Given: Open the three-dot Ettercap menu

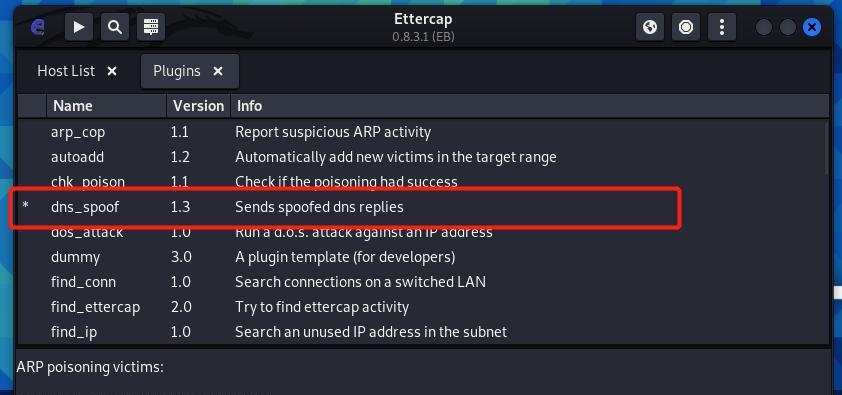Looking at the screenshot, I should (722, 27).
